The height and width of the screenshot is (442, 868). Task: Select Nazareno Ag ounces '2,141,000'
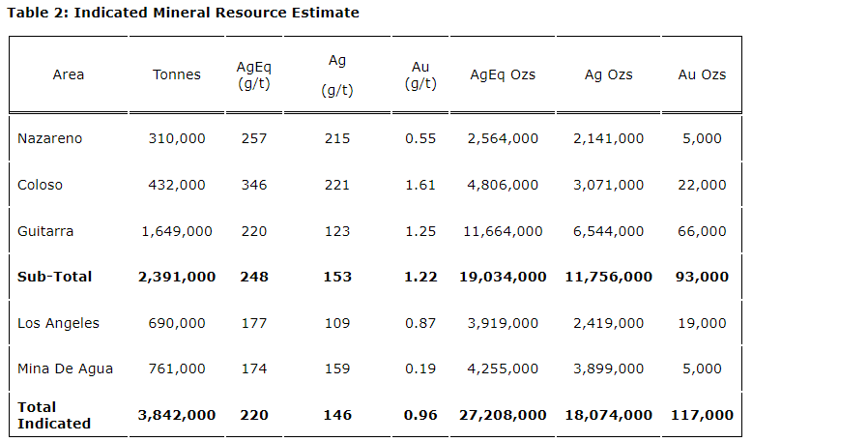pyautogui.click(x=608, y=138)
